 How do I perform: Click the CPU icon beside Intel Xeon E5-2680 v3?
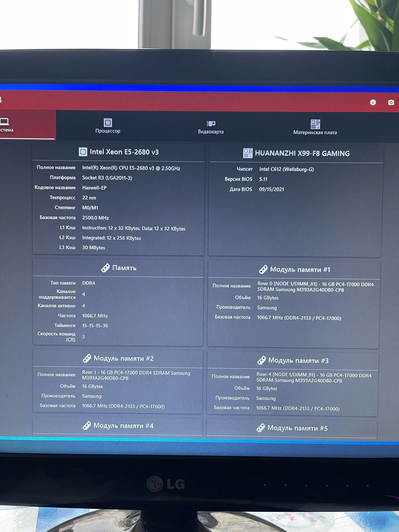[83, 152]
